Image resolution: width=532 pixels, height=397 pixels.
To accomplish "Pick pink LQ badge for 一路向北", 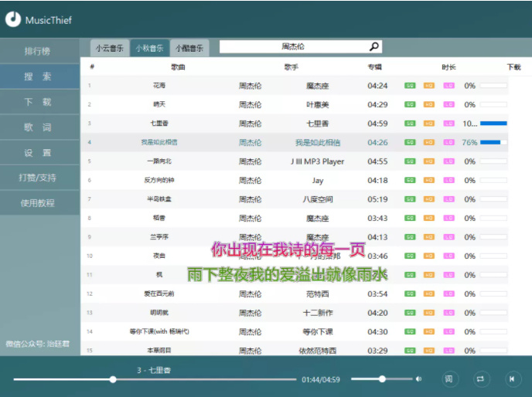I will 448,161.
